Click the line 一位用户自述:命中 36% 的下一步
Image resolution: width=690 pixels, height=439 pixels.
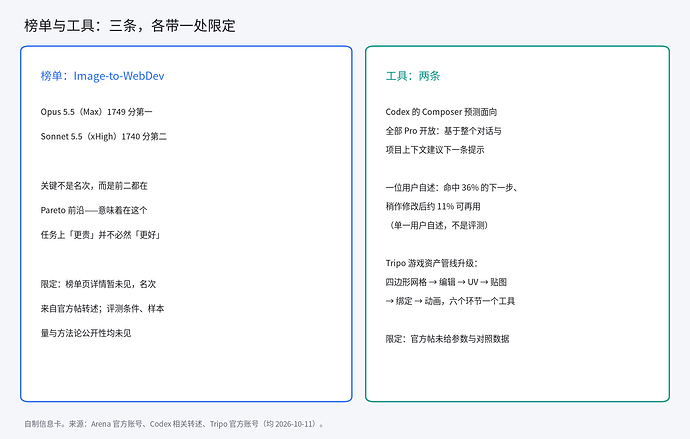452,188
